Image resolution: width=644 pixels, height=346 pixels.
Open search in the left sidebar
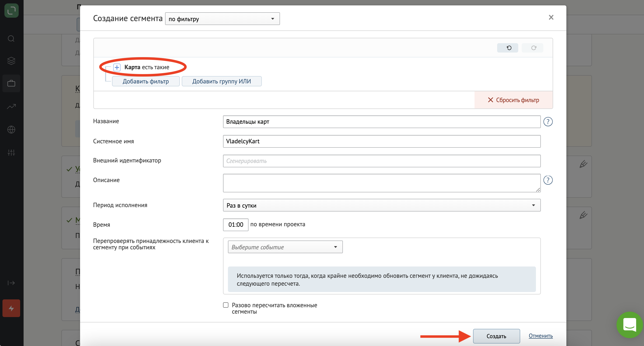11,39
